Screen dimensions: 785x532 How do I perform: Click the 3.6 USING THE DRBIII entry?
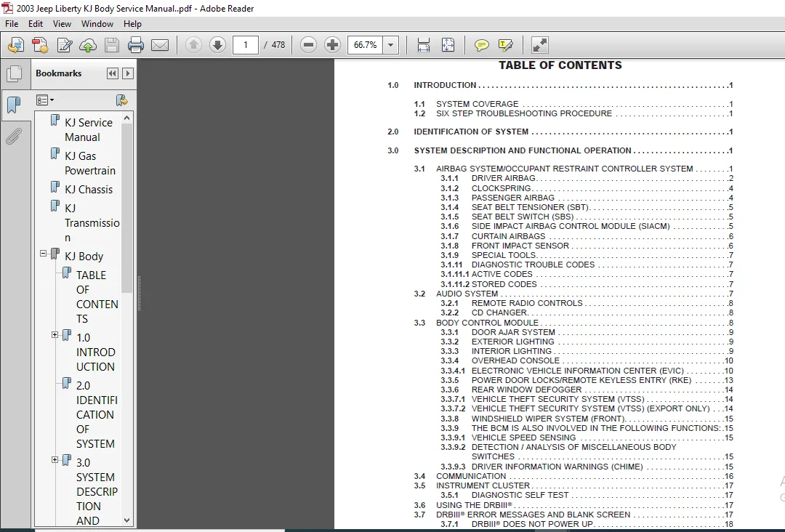573,505
